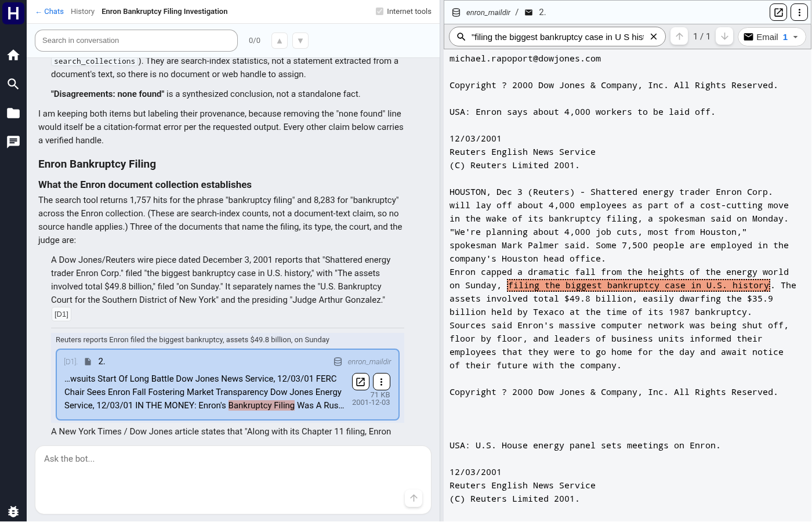Viewport: 812px width, 522px height.
Task: Clear the document search query
Action: (654, 37)
